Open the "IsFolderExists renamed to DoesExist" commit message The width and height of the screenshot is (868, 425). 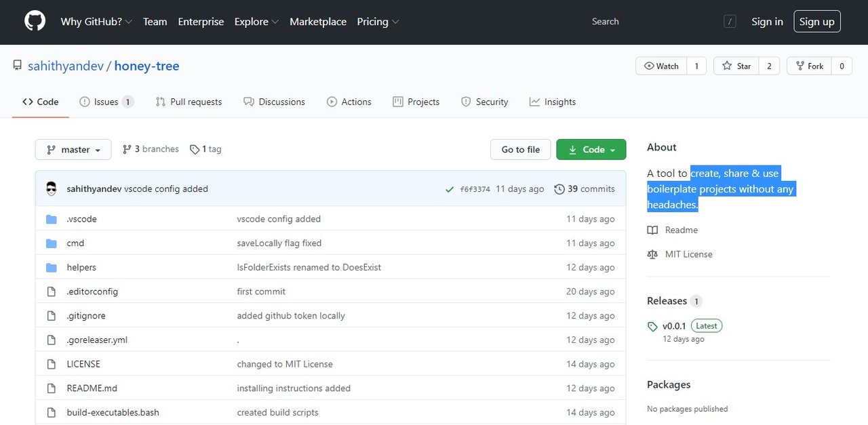309,268
